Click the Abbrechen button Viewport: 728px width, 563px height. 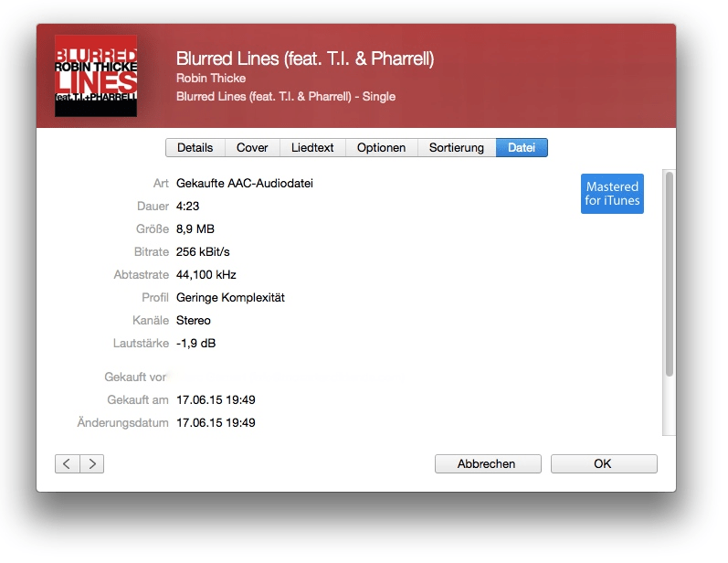click(488, 463)
